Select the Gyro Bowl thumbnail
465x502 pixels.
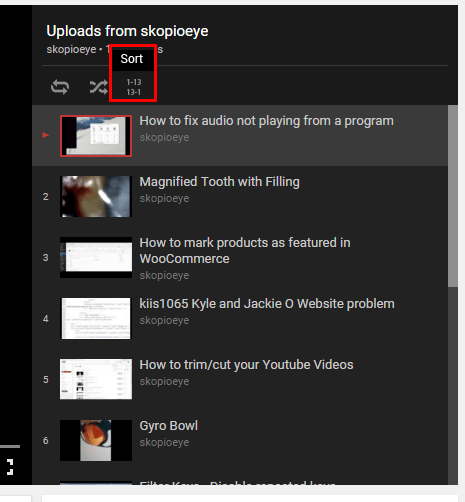tap(96, 440)
